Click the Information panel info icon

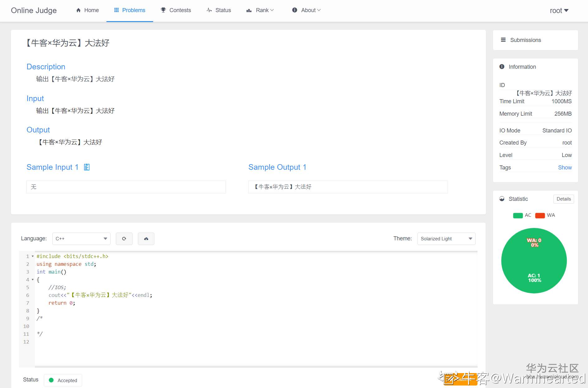pyautogui.click(x=502, y=67)
